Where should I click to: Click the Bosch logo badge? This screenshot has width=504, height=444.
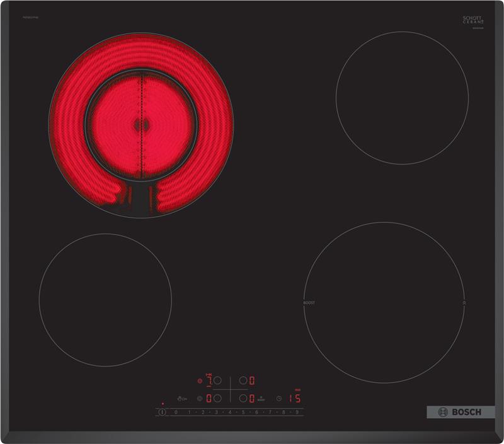(455, 412)
